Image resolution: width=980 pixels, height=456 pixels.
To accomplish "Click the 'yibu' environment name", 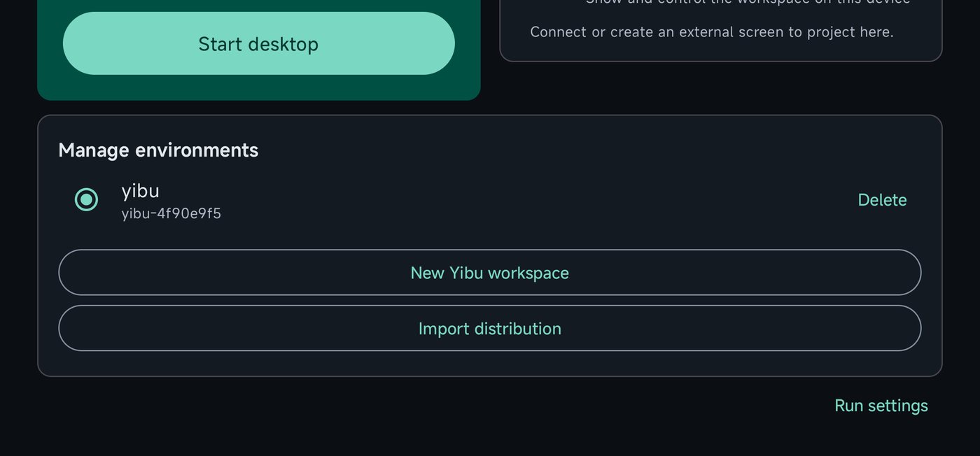I will (x=140, y=191).
